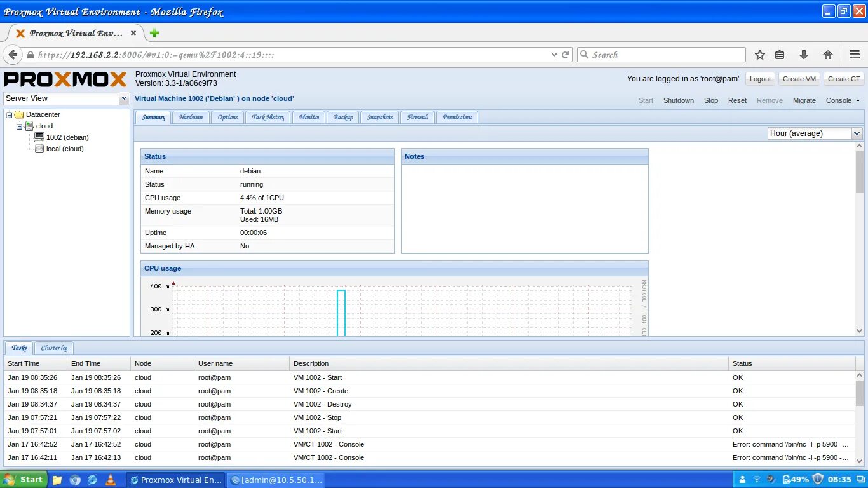This screenshot has height=488, width=868.
Task: Open the bookmarks list icon in Firefox
Action: tap(780, 55)
